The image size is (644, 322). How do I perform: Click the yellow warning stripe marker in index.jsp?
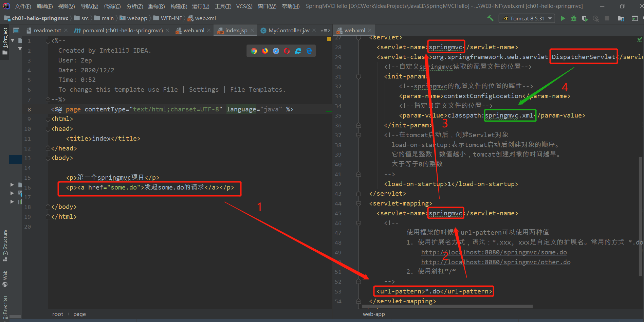[329, 39]
